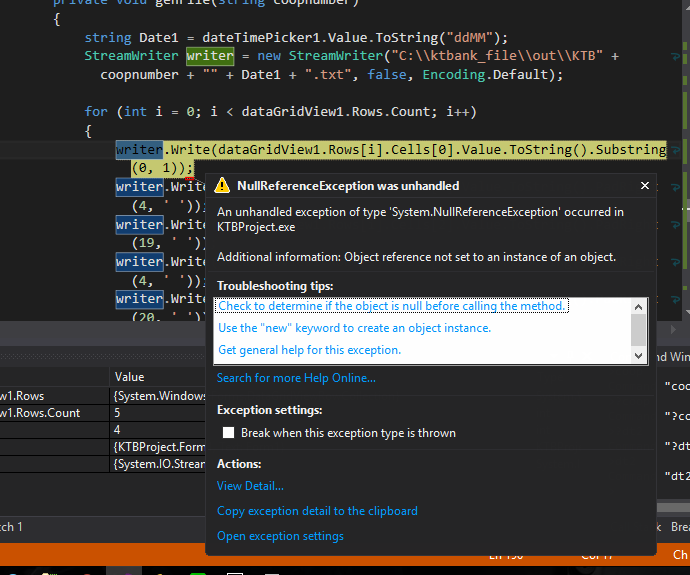
Task: Click the troubleshooting tips scroll up arrow
Action: tap(640, 306)
